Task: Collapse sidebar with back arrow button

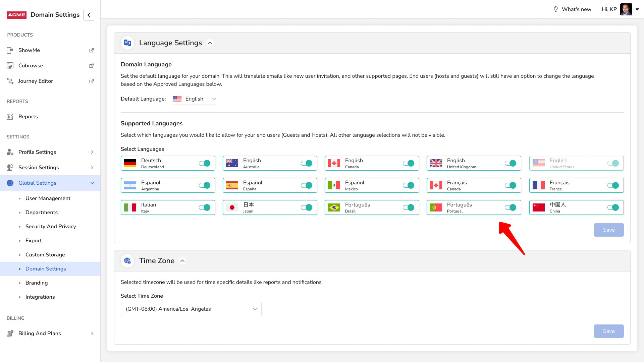Action: [89, 15]
